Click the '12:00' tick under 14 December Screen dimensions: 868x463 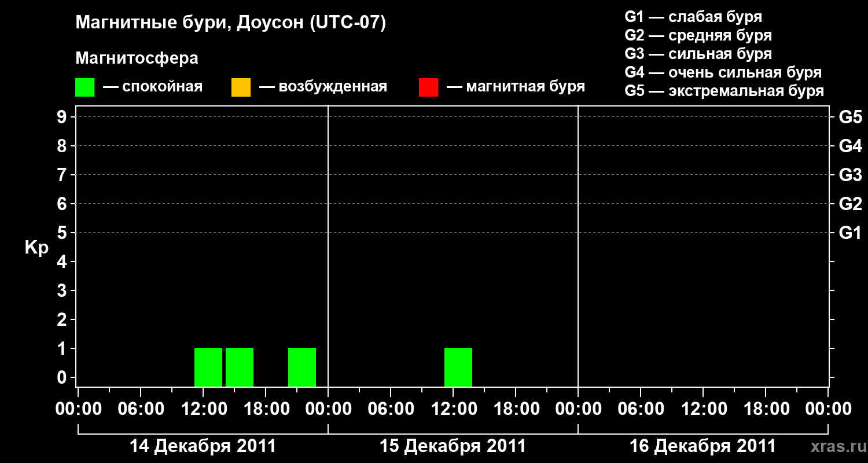[203, 409]
